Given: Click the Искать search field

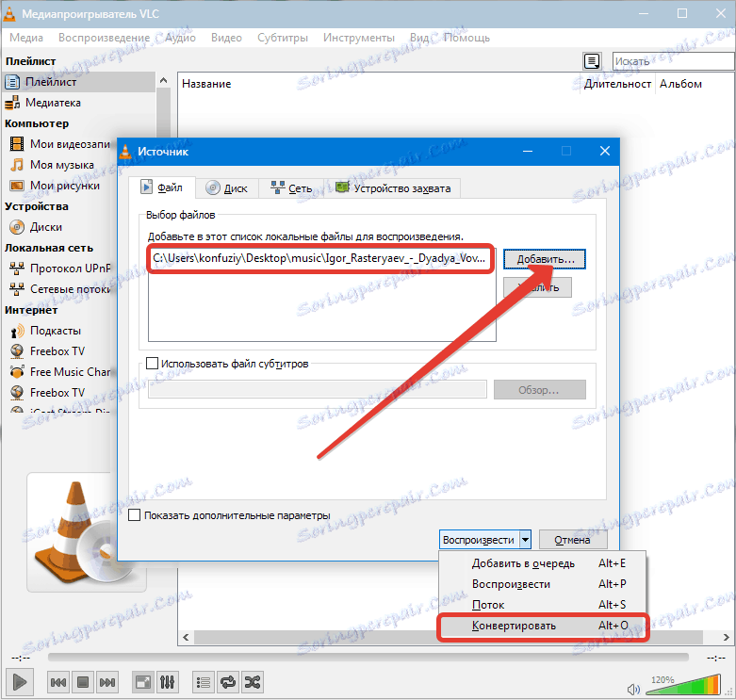Looking at the screenshot, I should (x=673, y=61).
